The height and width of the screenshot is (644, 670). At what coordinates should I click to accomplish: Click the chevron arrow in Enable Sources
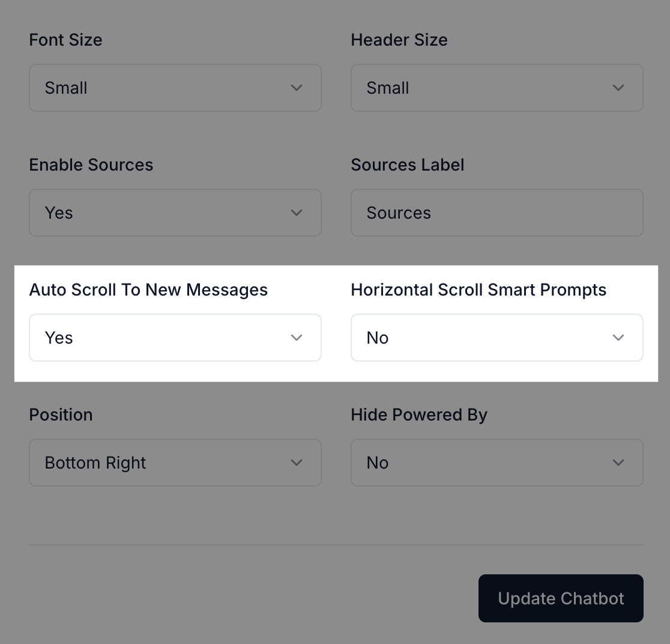coord(297,213)
